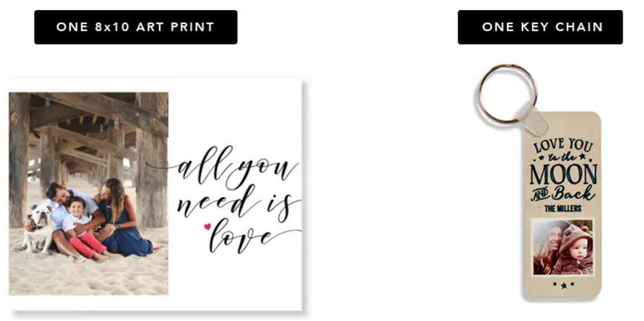This screenshot has width=644, height=321.
Task: Click THE MILLERS name on key chain
Action: point(563,209)
